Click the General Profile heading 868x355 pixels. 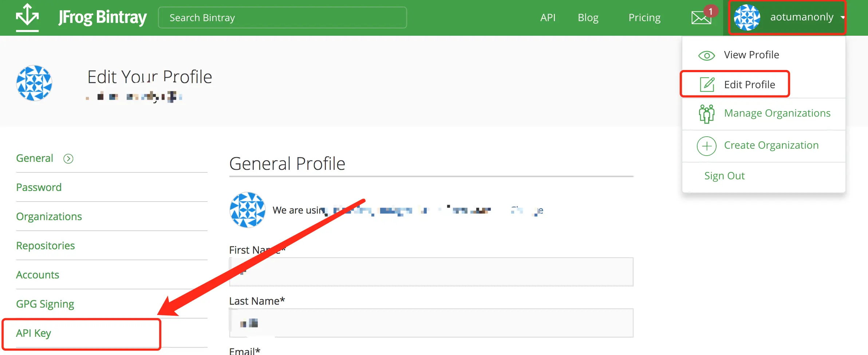tap(287, 164)
